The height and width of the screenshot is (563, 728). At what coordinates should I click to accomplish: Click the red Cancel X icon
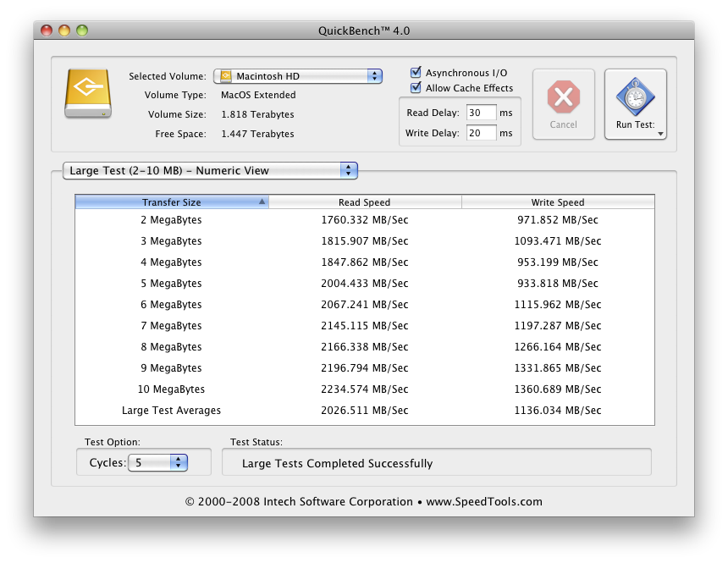click(563, 97)
